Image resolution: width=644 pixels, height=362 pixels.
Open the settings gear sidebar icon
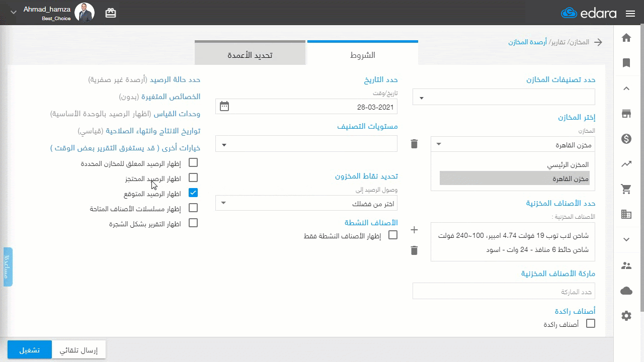click(x=626, y=316)
